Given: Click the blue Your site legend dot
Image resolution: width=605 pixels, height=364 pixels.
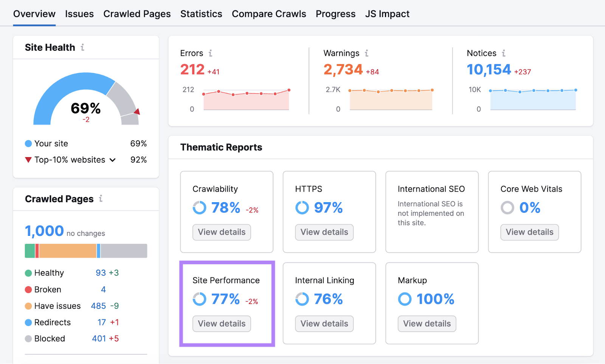Looking at the screenshot, I should click(28, 144).
